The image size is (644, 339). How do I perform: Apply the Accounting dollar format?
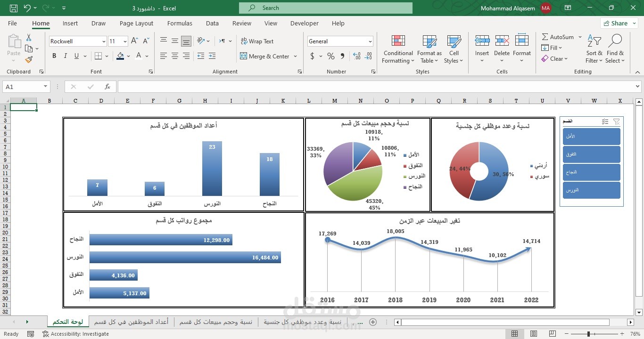coord(312,56)
